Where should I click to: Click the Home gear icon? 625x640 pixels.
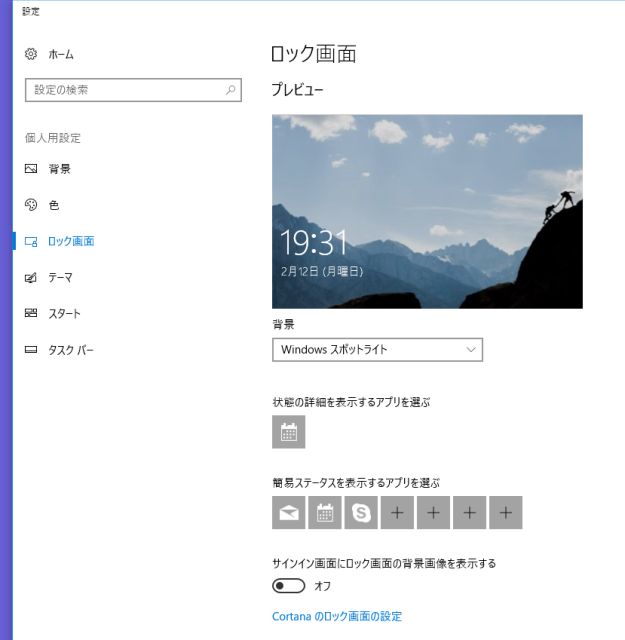pos(31,54)
